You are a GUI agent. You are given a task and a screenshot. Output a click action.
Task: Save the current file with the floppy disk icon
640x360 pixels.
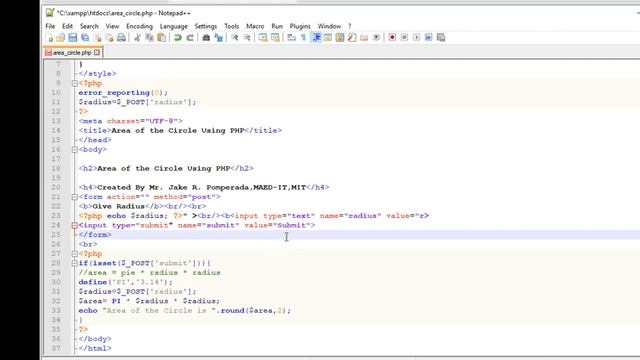coord(73,38)
